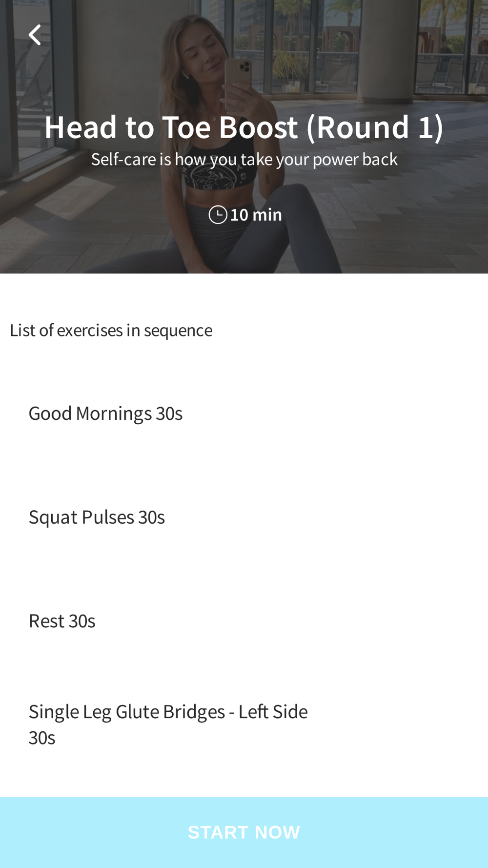Go back using the left arrow icon

[35, 35]
